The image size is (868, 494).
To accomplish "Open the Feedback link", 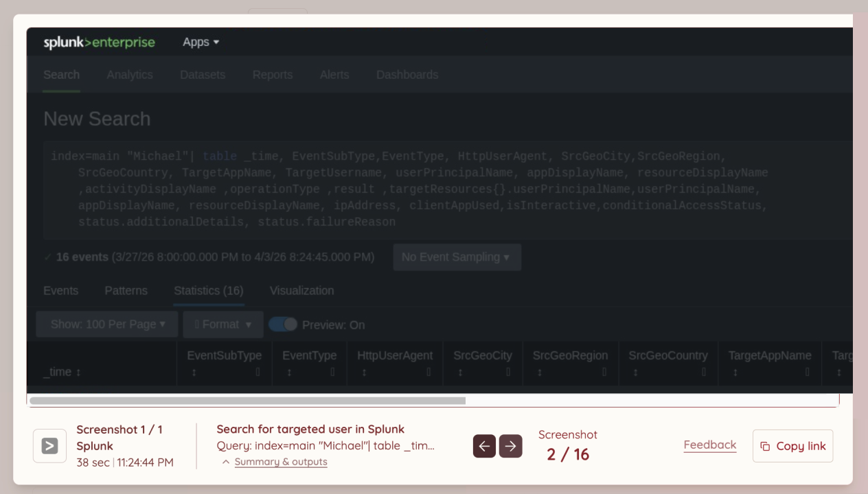I will [710, 445].
